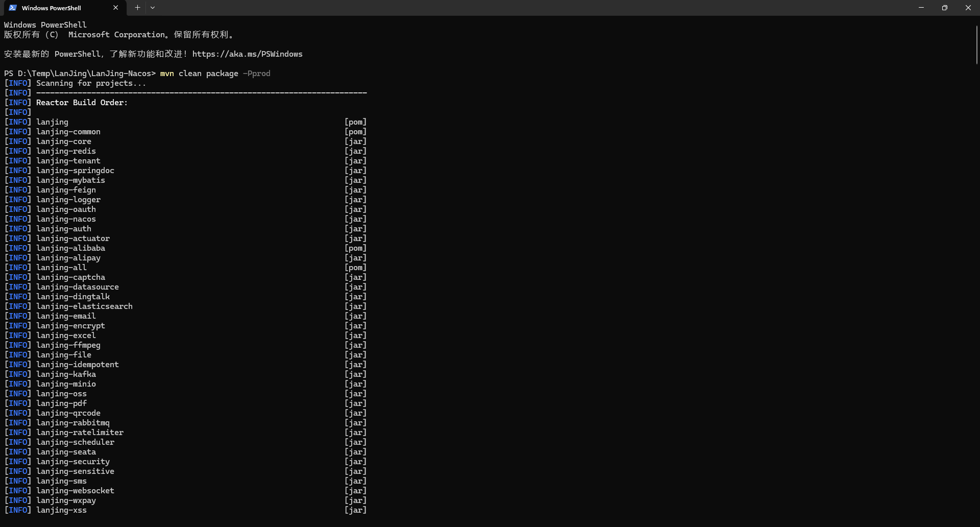Click the [jar] tag beside lanjing-xss
The height and width of the screenshot is (527, 980).
(356, 510)
